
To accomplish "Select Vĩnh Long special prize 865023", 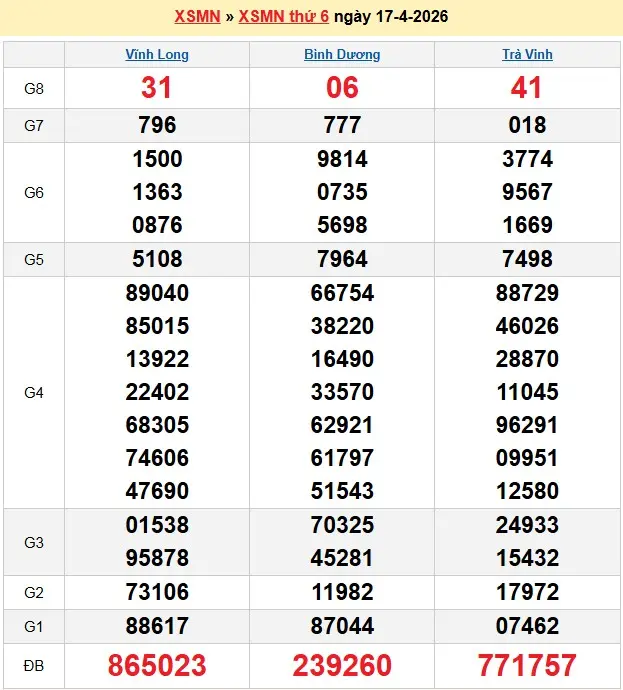I will tap(157, 665).
